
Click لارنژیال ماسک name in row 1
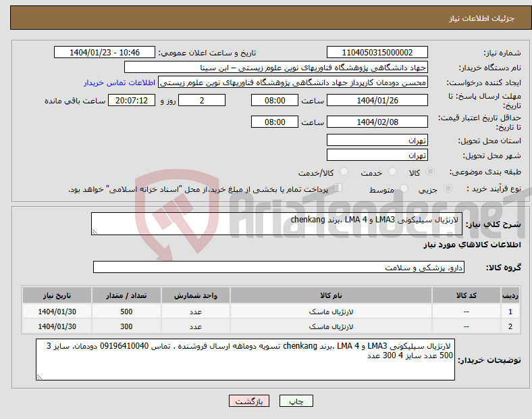coord(331,312)
